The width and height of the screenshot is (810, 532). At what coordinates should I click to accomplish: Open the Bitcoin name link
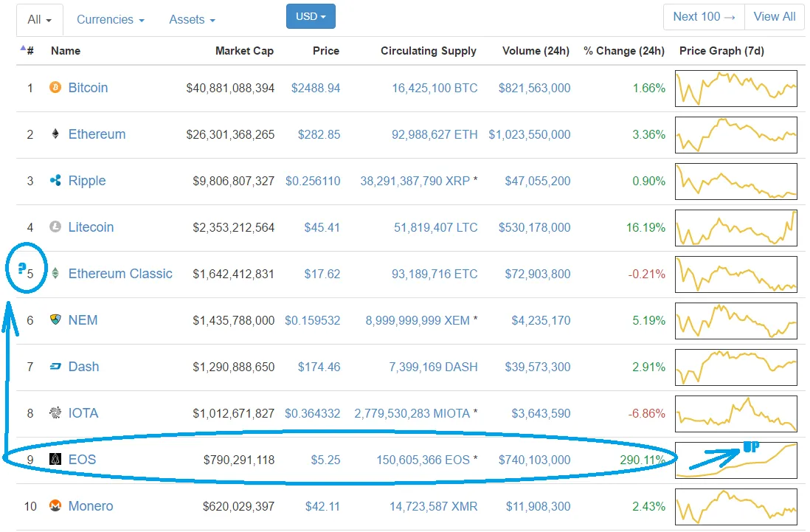[88, 87]
